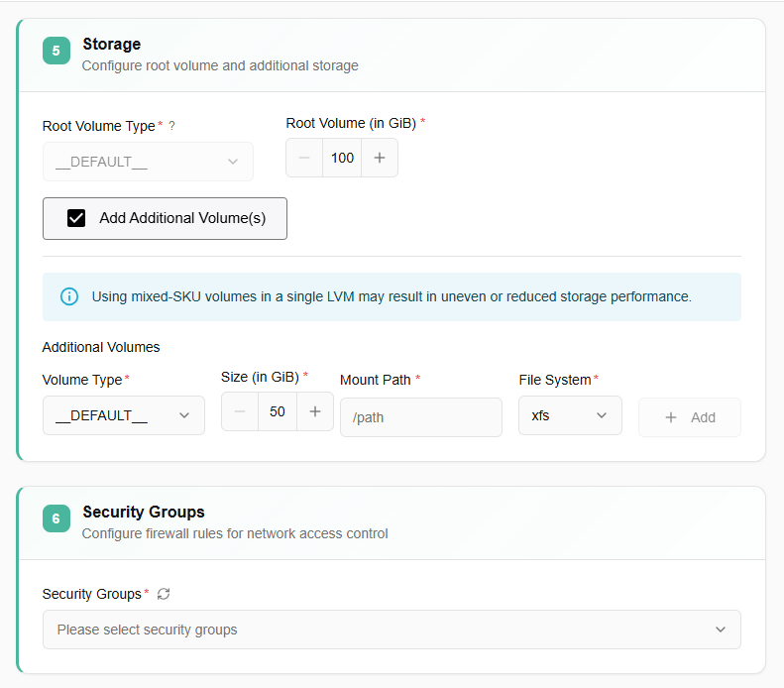Viewport: 784px width, 688px height.
Task: Increase Root Volume size with plus button
Action: pyautogui.click(x=380, y=158)
